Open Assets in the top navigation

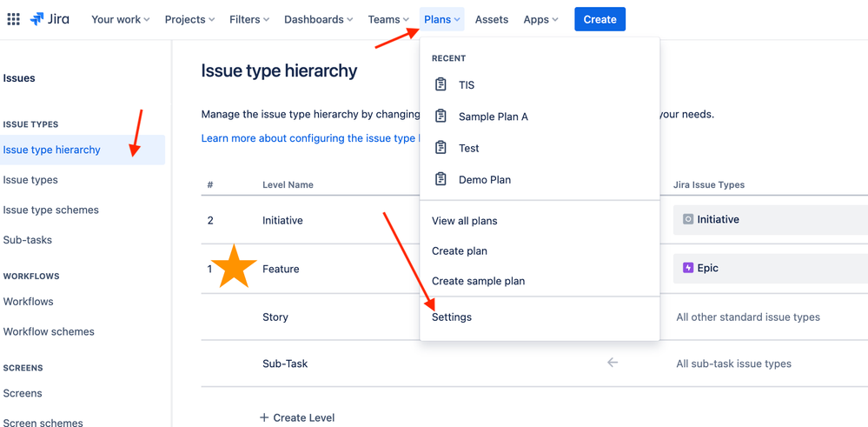coord(492,19)
